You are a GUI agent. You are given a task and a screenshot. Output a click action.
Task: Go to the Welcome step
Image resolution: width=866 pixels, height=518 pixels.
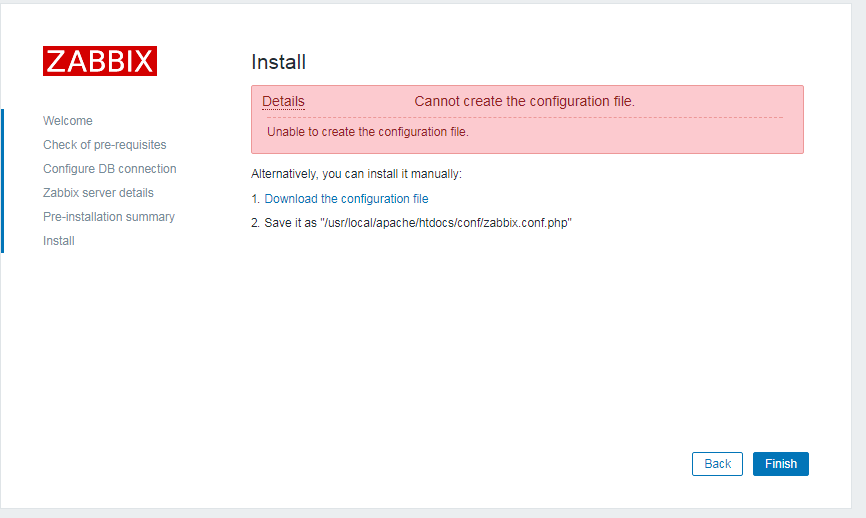(68, 120)
